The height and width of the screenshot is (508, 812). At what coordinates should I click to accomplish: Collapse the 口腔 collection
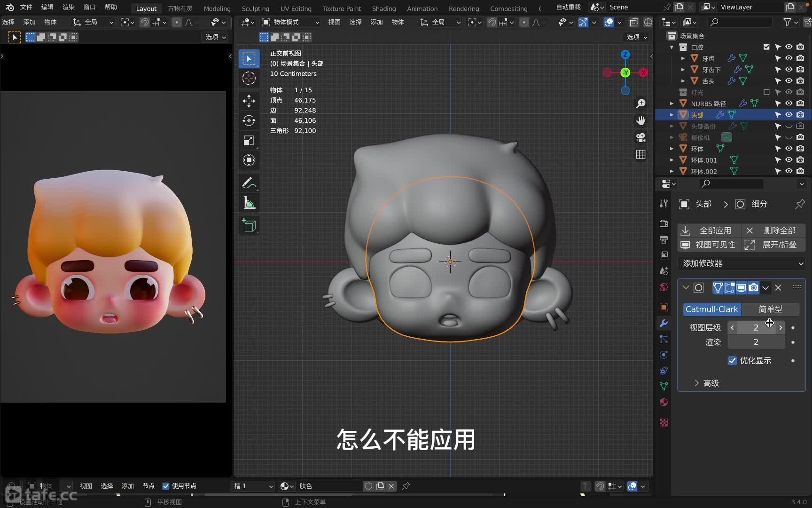pos(671,47)
